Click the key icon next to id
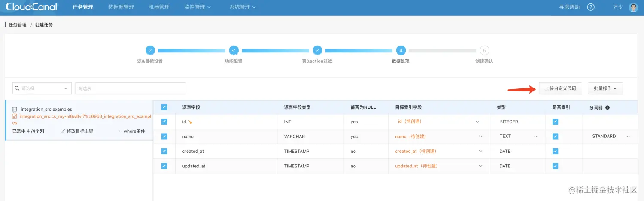 click(x=190, y=122)
